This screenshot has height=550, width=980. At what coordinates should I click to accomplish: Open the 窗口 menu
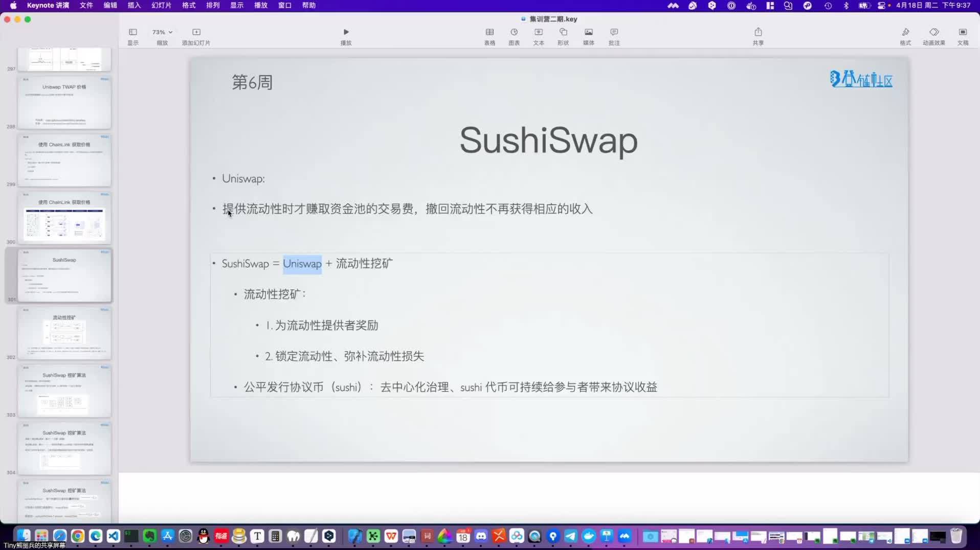(285, 5)
